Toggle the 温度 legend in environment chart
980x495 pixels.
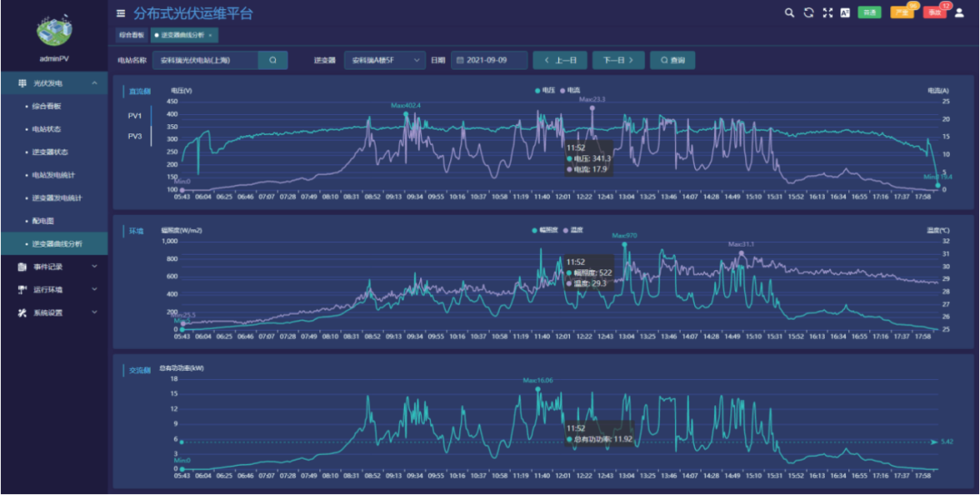pyautogui.click(x=573, y=230)
